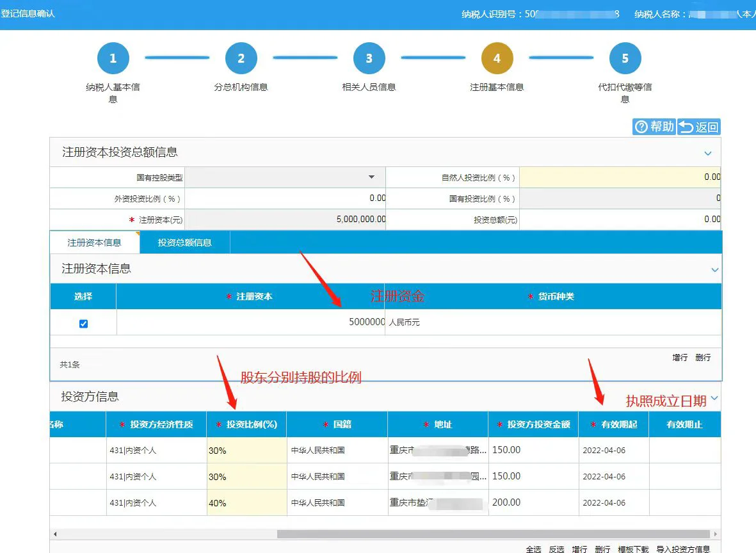
Task: Click 模板下载 to download the template
Action: pos(633,549)
